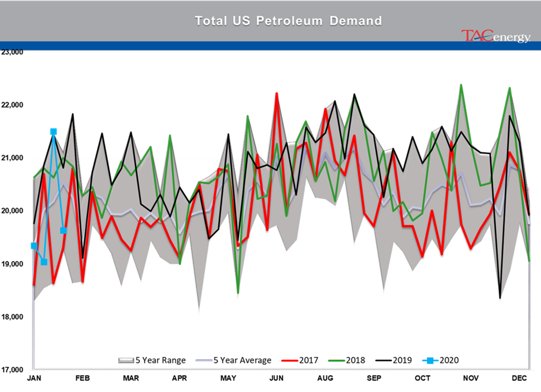Select the FEB x-axis label
Image resolution: width=541 pixels, height=392 pixels.
83,378
